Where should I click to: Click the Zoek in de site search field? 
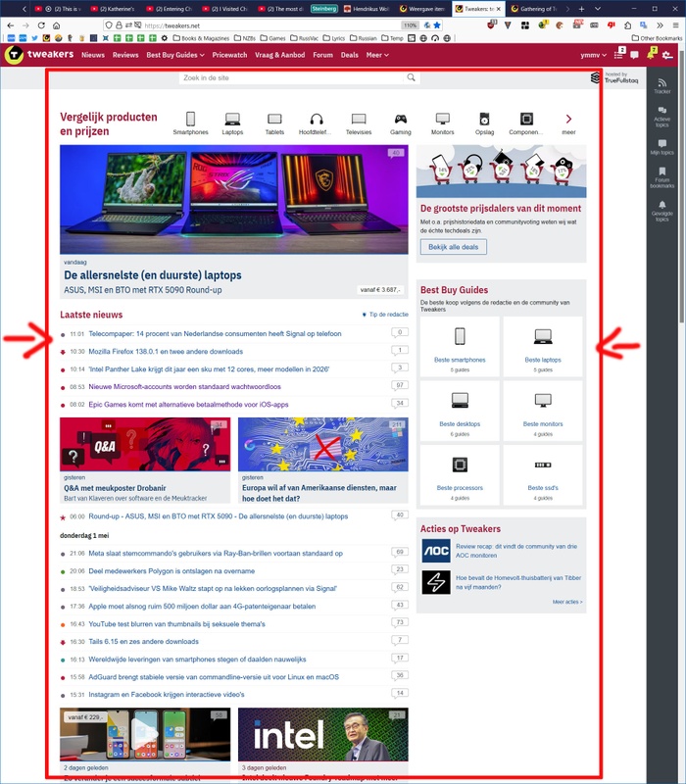pos(292,77)
